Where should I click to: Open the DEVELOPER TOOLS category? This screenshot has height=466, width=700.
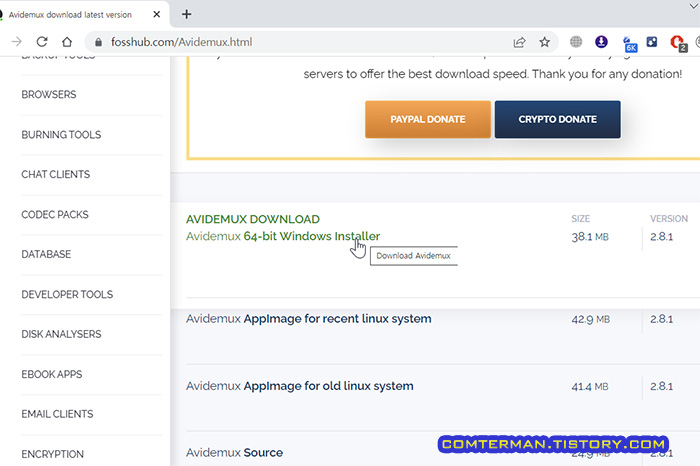[67, 295]
